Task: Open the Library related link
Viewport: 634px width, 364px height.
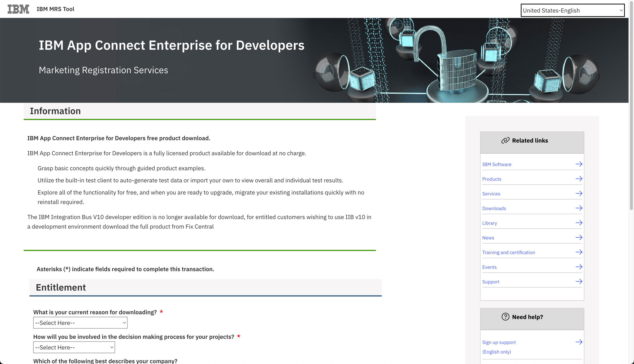Action: click(490, 223)
